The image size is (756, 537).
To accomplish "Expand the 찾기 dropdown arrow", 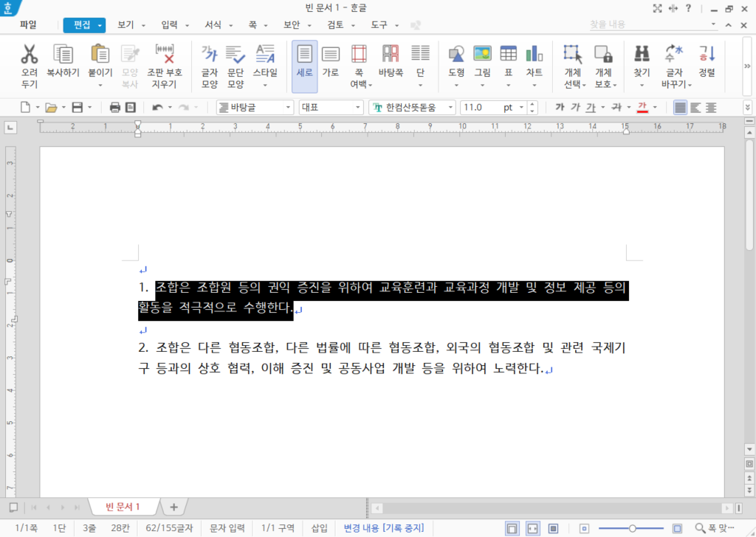I will (642, 86).
